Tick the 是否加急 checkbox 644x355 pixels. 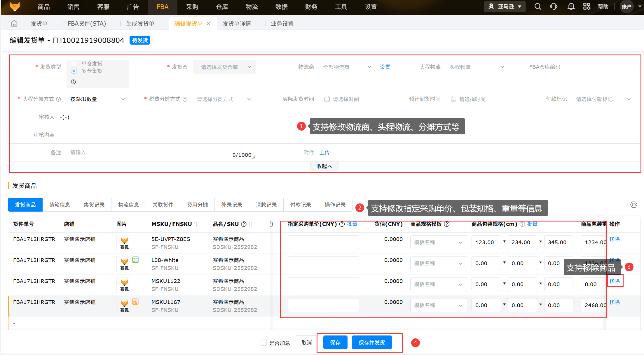click(x=263, y=343)
